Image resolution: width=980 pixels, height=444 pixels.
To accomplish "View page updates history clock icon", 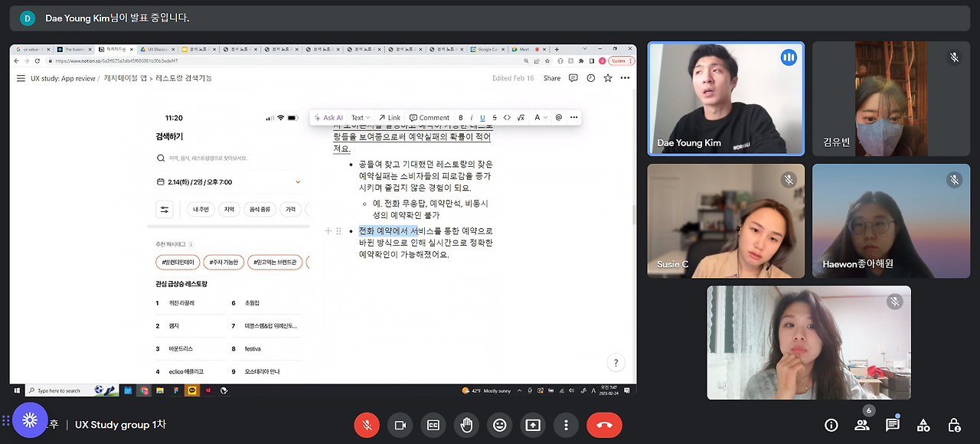I will coord(591,78).
